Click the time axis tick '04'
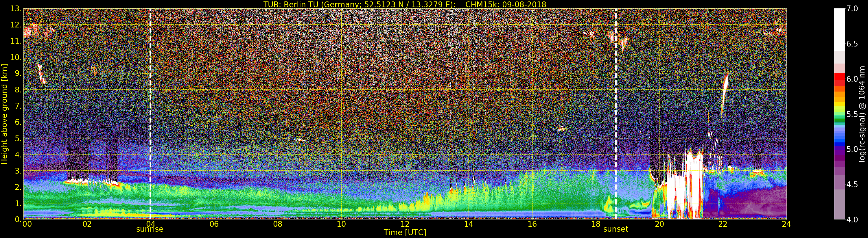Screen dimensions: 868x238 pos(150,224)
